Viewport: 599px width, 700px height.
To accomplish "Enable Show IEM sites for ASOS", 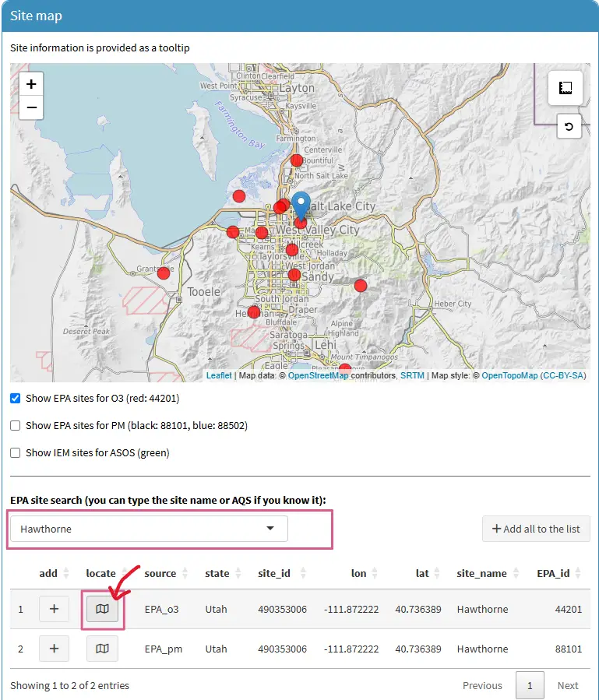I will [x=16, y=452].
